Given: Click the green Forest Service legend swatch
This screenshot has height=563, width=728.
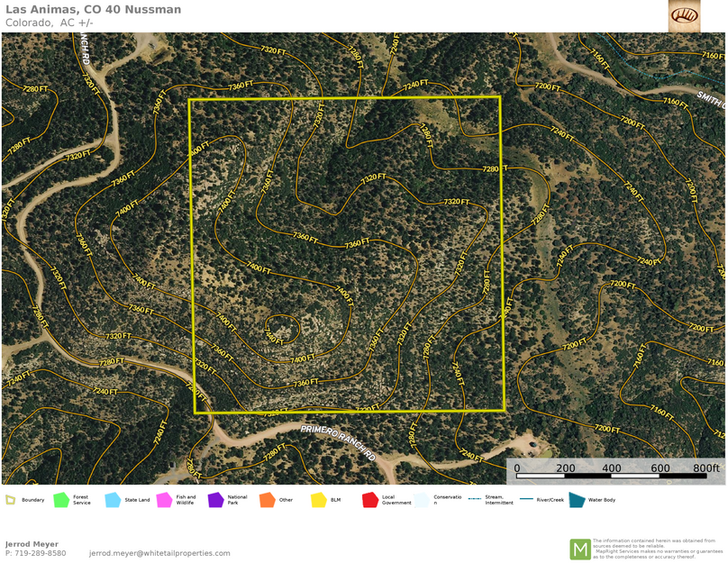Looking at the screenshot, I should coord(61,500).
